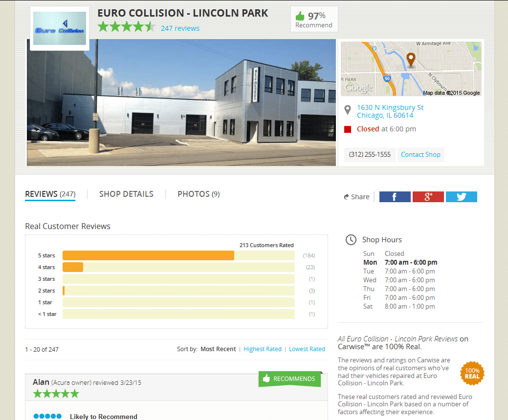Click the 'Closed at 6:00 pm' status text
Image resolution: width=508 pixels, height=420 pixels.
coord(386,129)
